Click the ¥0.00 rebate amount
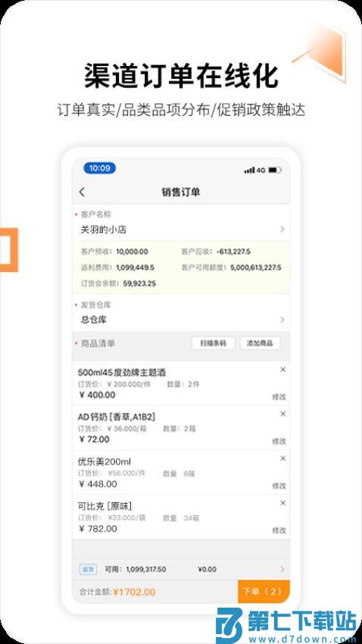Image resolution: width=362 pixels, height=644 pixels. point(207,569)
